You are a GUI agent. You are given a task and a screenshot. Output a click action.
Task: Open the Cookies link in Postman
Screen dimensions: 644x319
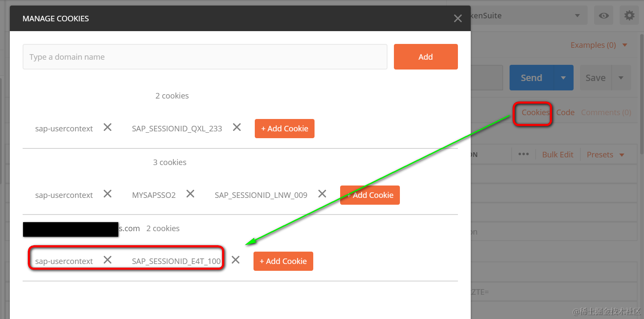535,113
